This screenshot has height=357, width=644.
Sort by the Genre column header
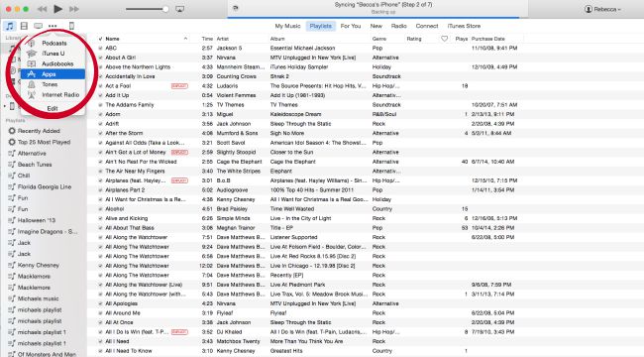(x=379, y=39)
